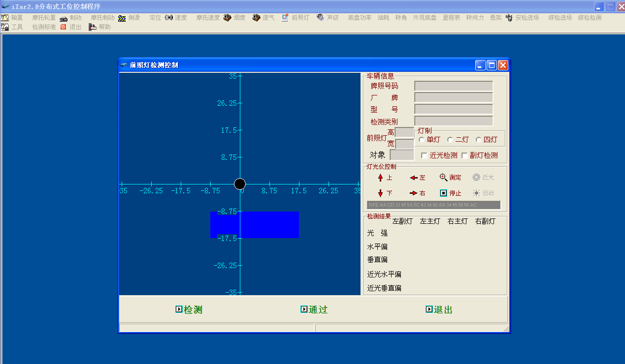Open the 帮助 help menu item
This screenshot has width=625, height=364.
click(x=93, y=27)
